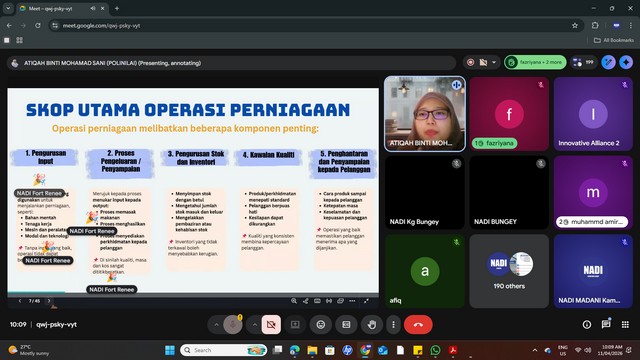Turn on closed captions
The height and width of the screenshot is (360, 640).
[x=346, y=325]
